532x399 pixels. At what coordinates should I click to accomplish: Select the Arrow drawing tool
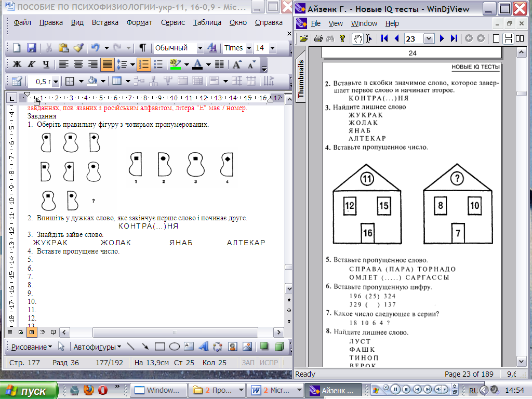click(145, 347)
